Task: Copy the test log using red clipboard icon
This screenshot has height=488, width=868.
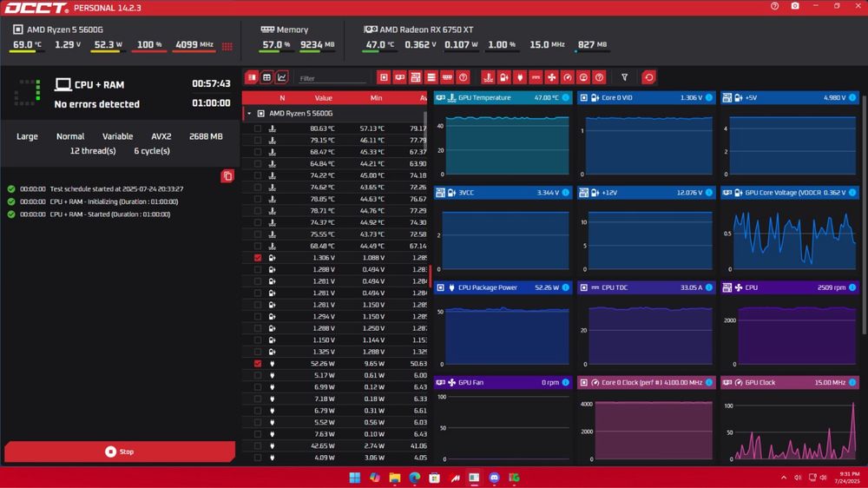Action: pyautogui.click(x=227, y=176)
